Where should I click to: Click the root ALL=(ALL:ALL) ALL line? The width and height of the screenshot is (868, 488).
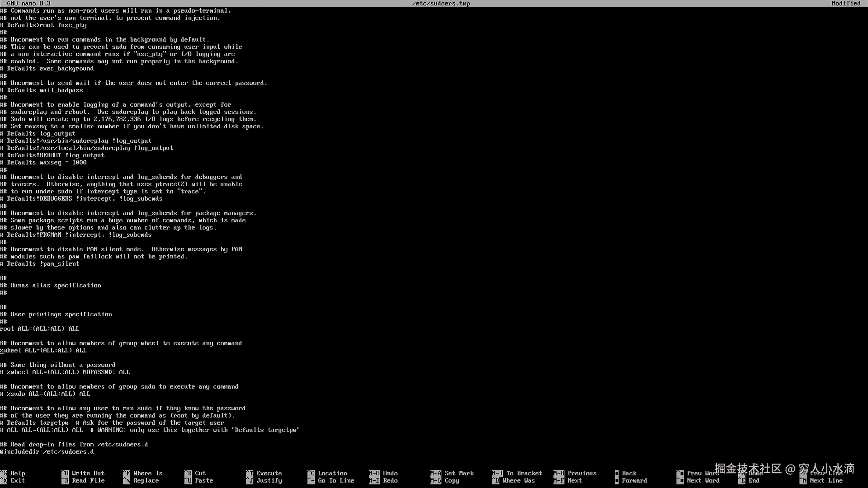coord(40,328)
